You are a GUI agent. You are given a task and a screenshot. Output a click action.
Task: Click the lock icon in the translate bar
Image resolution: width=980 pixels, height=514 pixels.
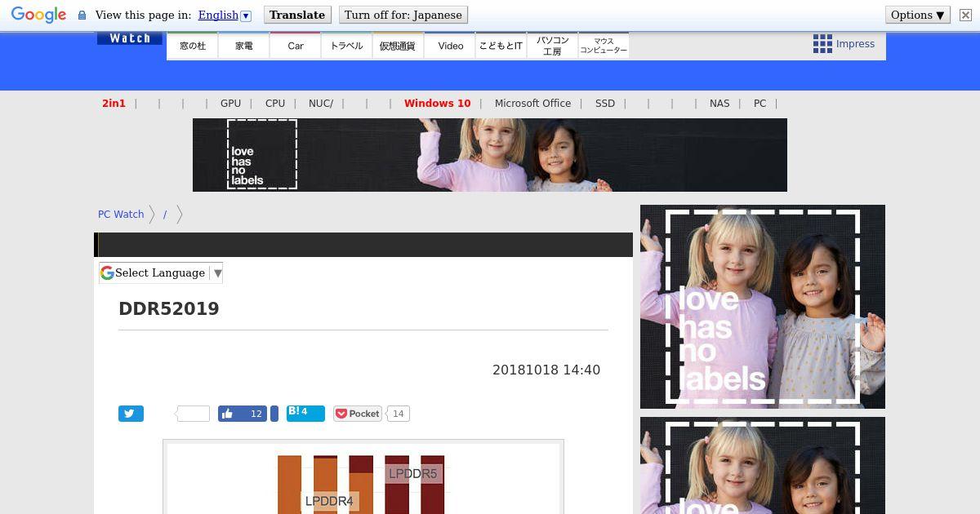pyautogui.click(x=82, y=16)
